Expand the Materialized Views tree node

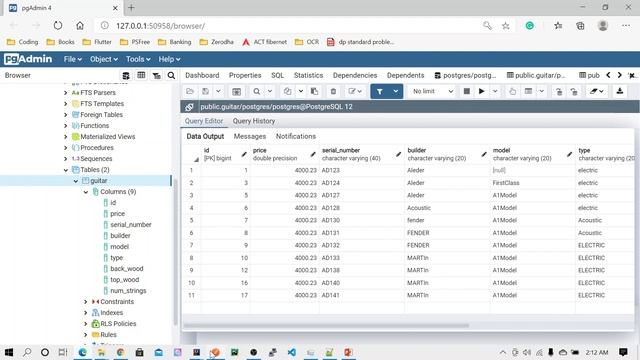coord(66,137)
